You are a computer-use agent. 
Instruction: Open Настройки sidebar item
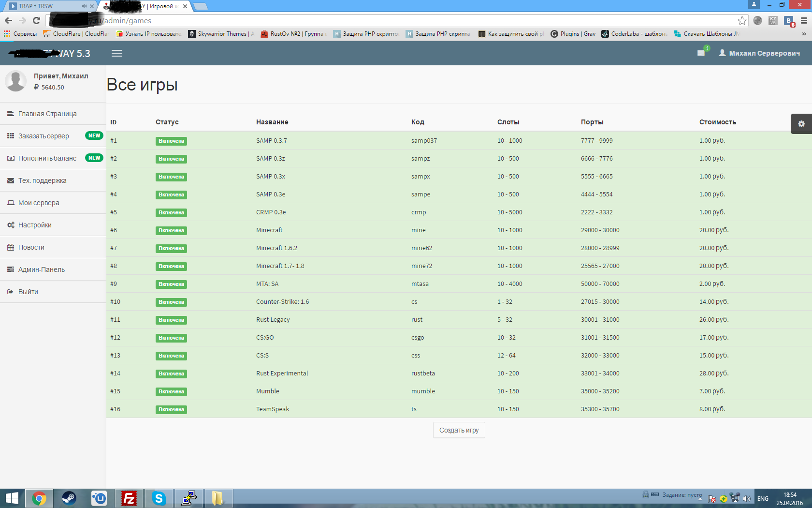pos(53,225)
